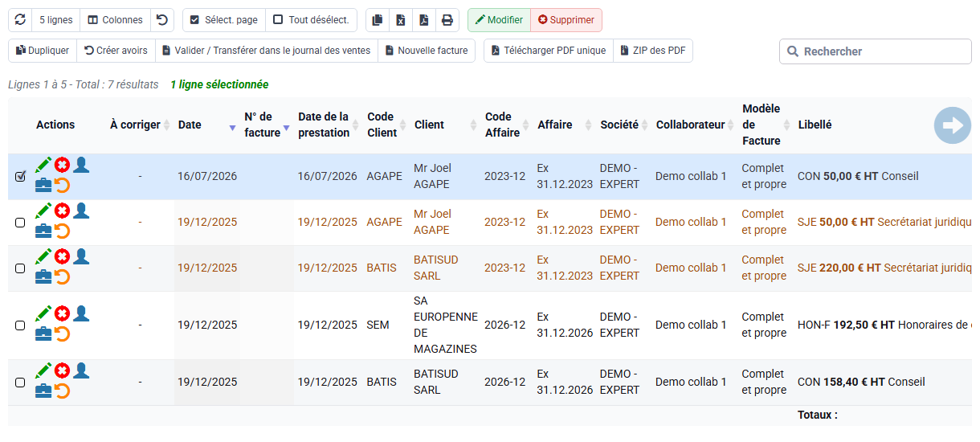Viewport: 980px width, 442px height.
Task: Click briefcase icon on SJE 50,00 € row
Action: (43, 231)
